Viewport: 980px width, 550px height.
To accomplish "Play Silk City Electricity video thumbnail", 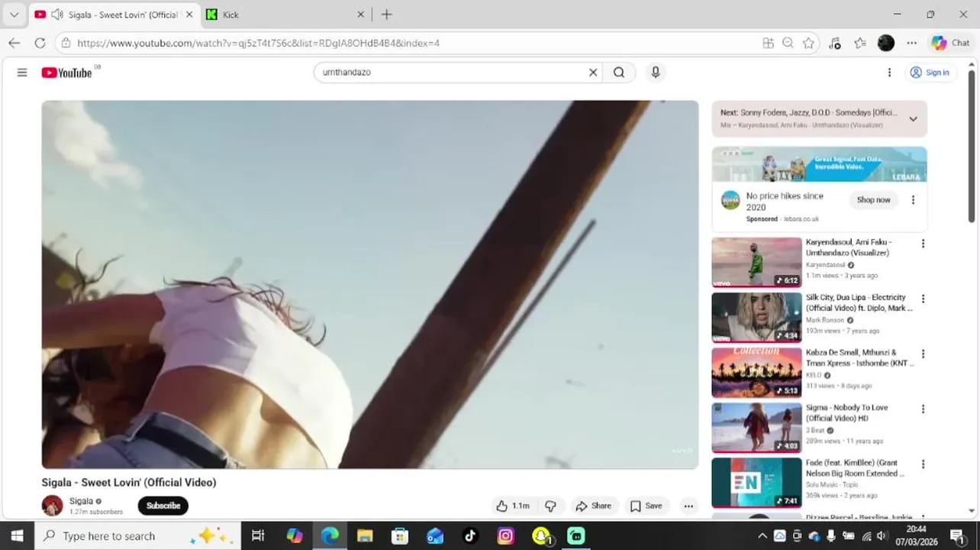I will tap(756, 318).
